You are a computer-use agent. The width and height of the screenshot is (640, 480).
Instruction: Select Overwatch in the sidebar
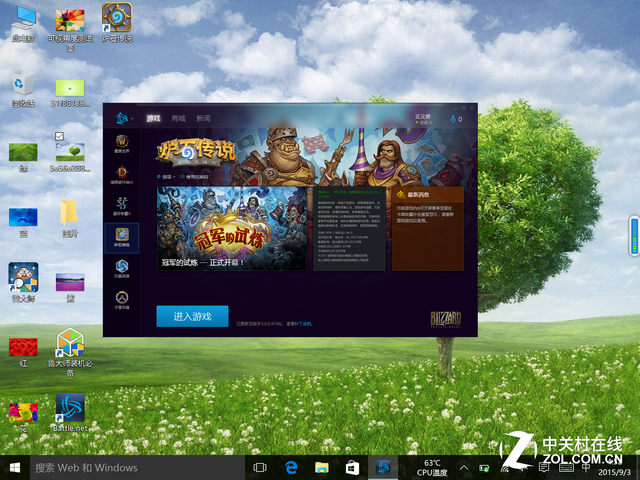coord(122,300)
